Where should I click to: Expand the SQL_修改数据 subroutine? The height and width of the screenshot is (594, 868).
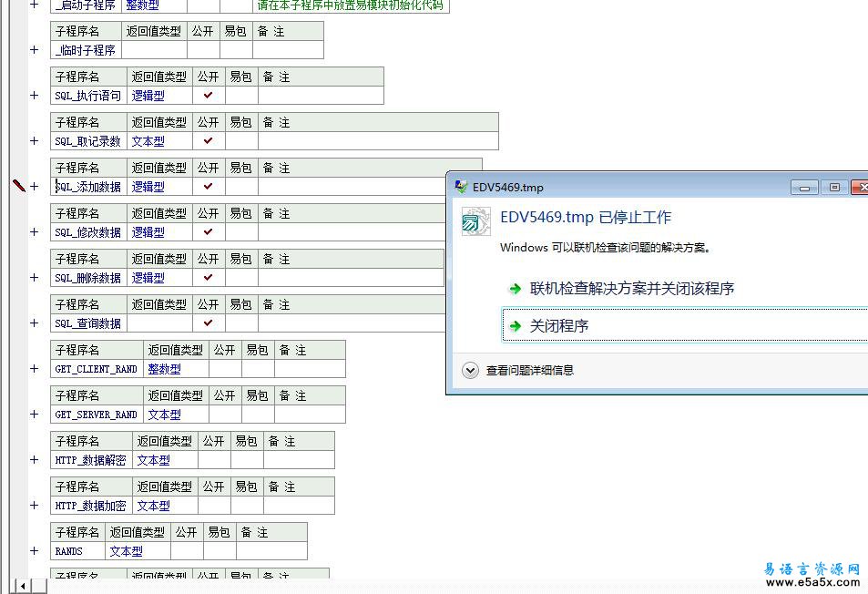coord(35,232)
